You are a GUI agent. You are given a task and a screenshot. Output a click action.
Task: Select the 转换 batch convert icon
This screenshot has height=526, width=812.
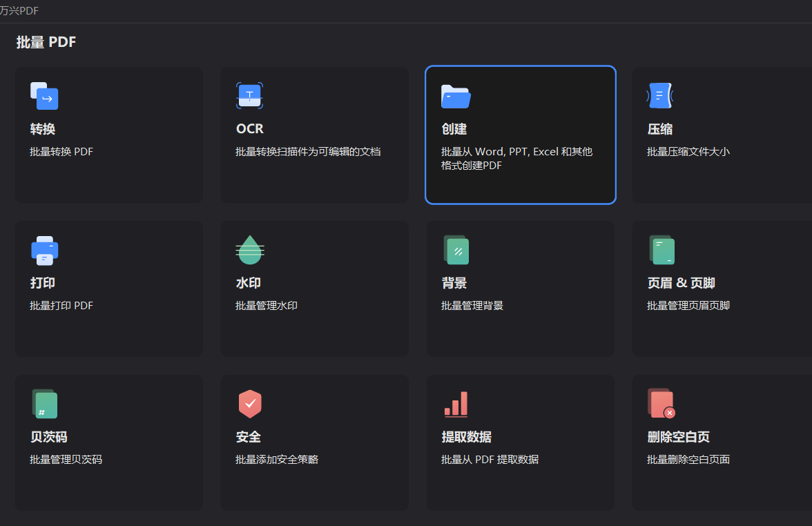point(44,95)
